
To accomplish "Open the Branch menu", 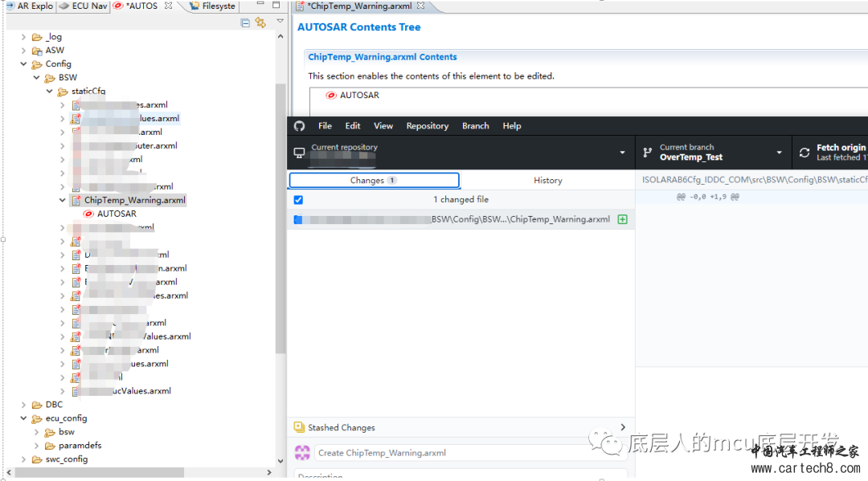I will (476, 126).
